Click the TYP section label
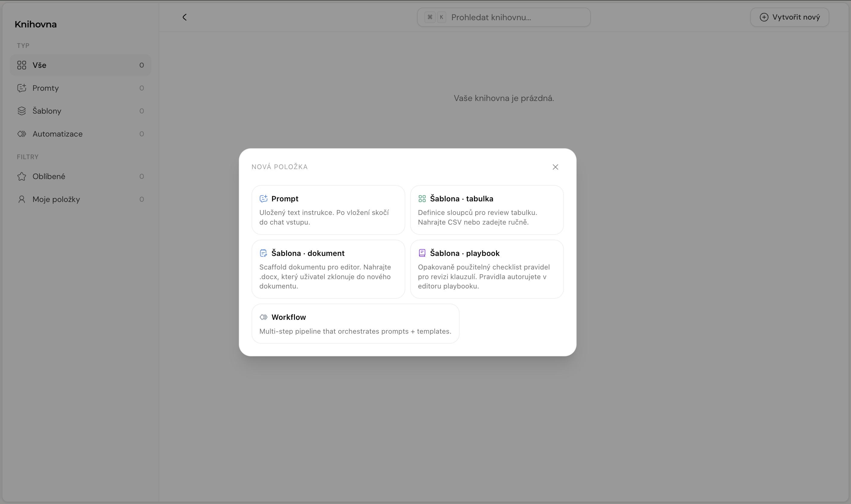Viewport: 851px width, 504px height. click(23, 46)
